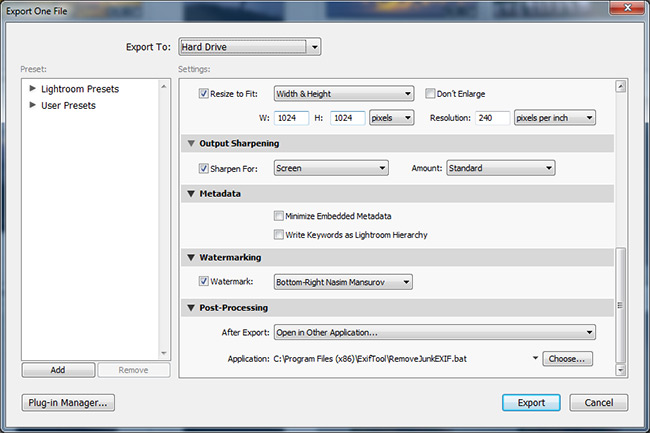650x433 pixels.
Task: Check Minimize Embedded Metadata option
Action: tap(278, 216)
